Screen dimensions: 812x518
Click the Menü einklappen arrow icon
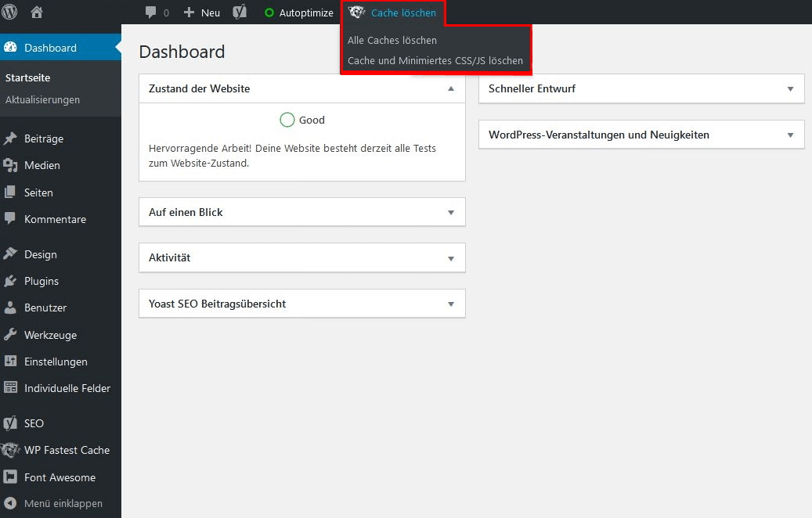point(10,503)
